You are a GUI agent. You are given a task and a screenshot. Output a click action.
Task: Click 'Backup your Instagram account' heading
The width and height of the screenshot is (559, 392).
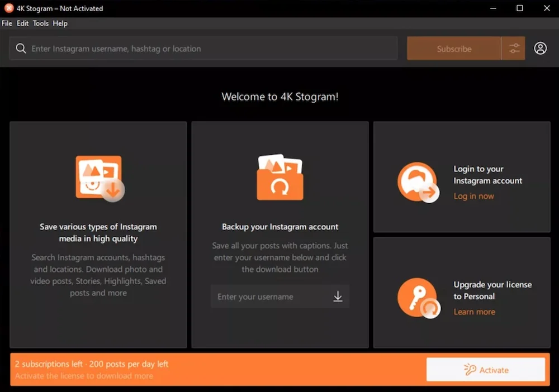click(280, 227)
